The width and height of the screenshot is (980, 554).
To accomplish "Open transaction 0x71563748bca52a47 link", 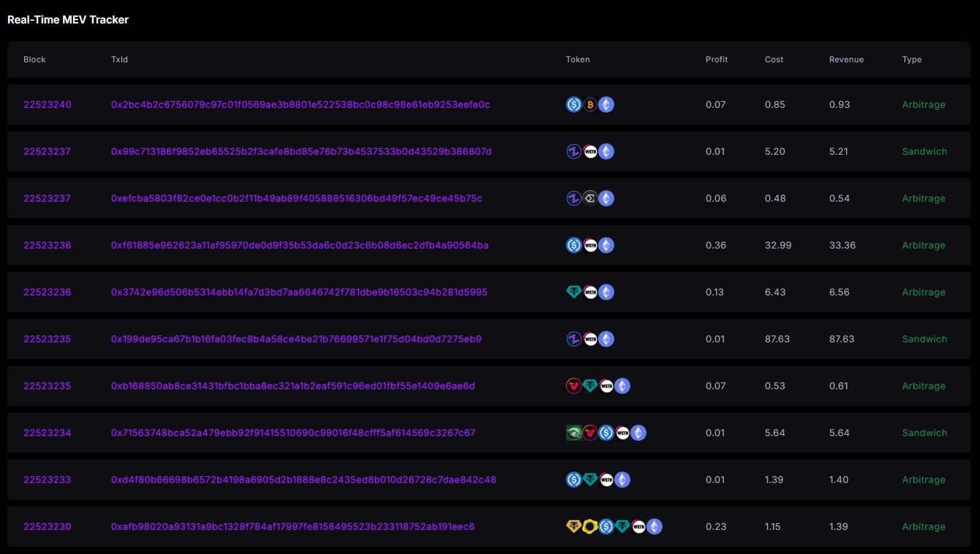I will (x=293, y=433).
